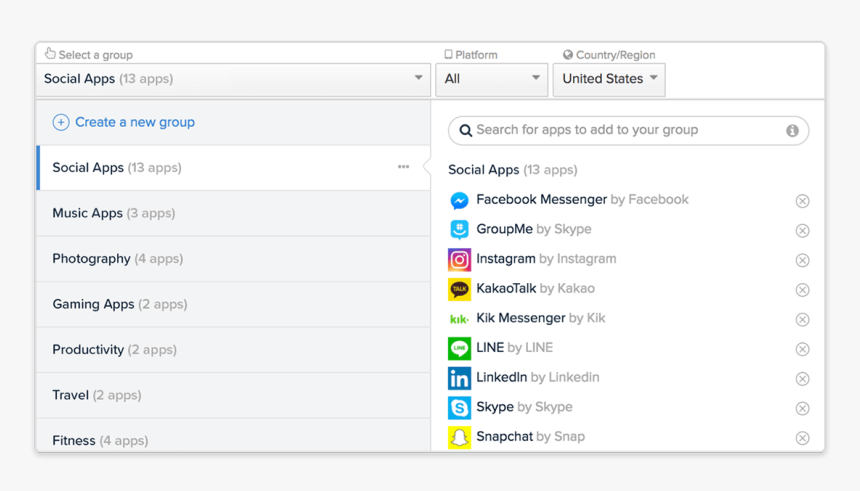Click the Snapchat ghost icon
Image resolution: width=860 pixels, height=491 pixels.
tap(459, 437)
